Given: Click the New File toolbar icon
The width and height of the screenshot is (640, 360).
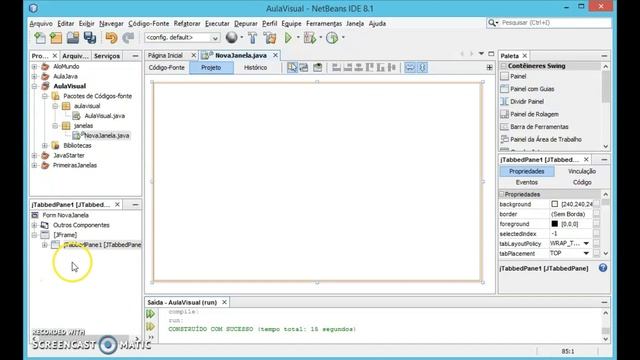Looking at the screenshot, I should 40,38.
